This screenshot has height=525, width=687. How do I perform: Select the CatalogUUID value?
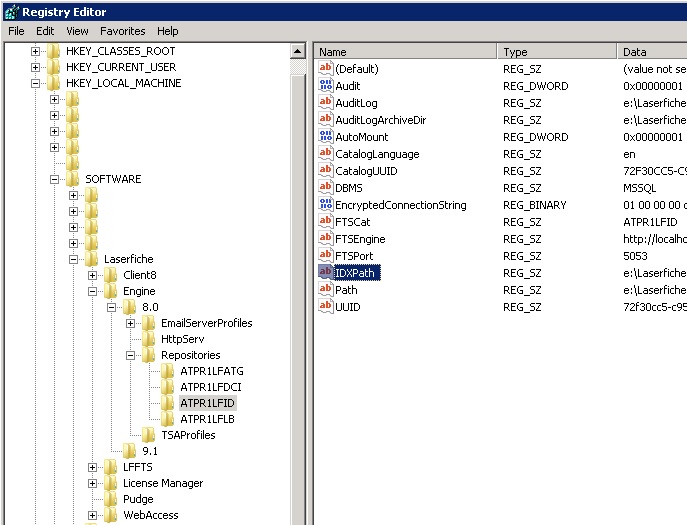coord(366,171)
